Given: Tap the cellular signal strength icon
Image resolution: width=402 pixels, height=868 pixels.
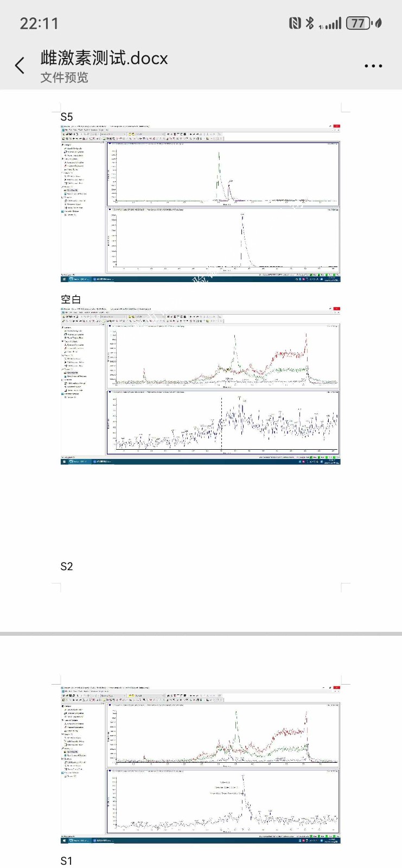Looking at the screenshot, I should click(331, 23).
